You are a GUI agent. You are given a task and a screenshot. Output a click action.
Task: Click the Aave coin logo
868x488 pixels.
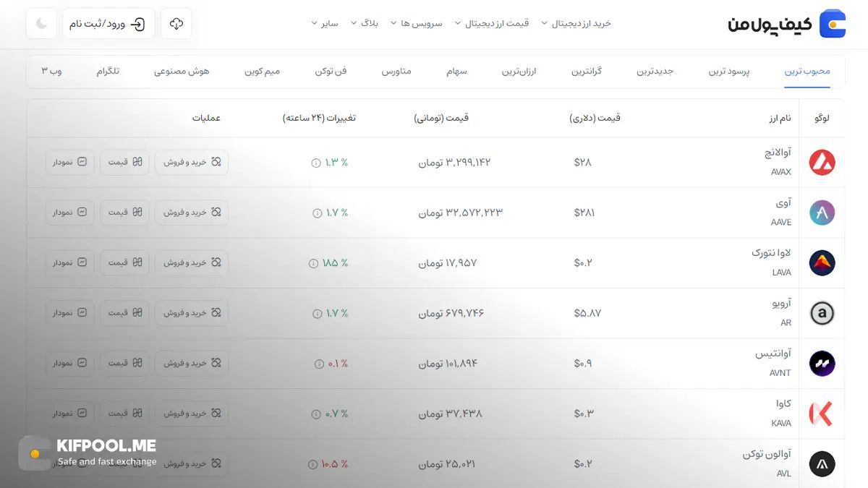coord(822,213)
